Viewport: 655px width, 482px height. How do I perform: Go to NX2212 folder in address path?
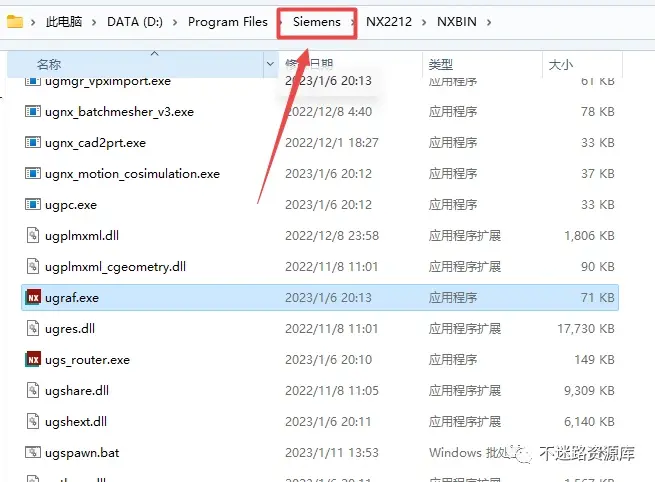(x=389, y=22)
